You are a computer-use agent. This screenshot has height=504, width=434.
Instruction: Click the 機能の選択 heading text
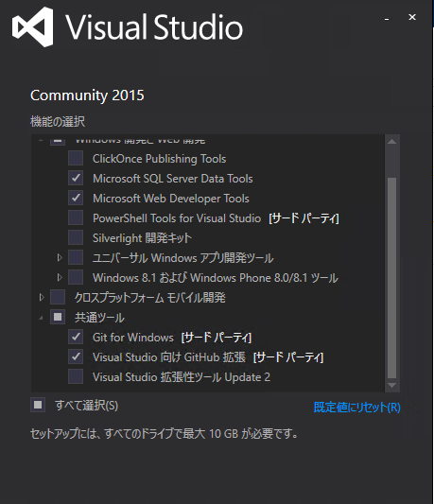58,121
